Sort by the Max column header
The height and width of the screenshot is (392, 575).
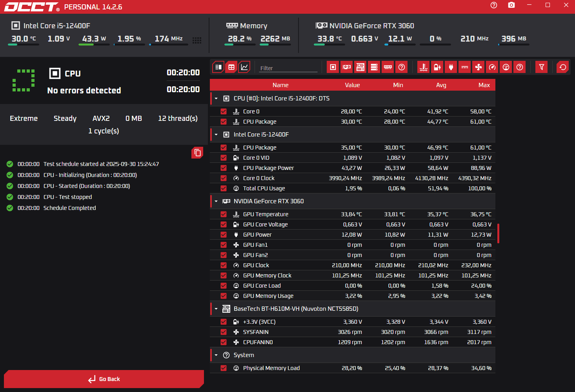pos(484,85)
